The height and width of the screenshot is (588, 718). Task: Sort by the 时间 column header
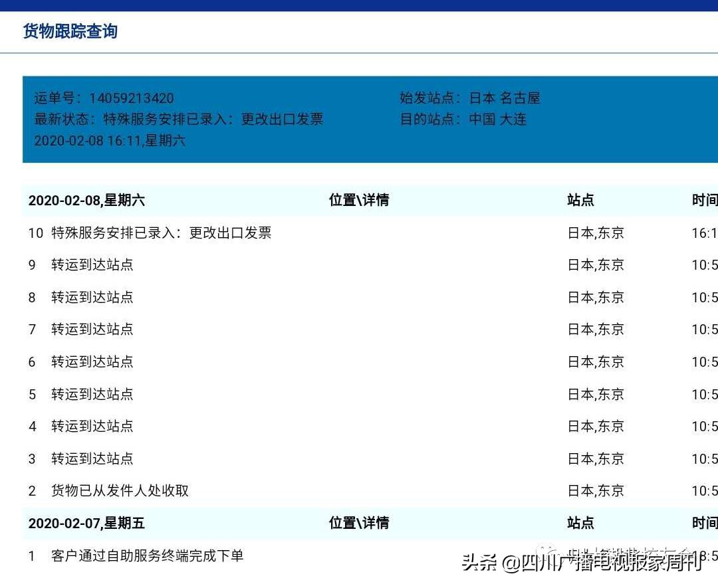pyautogui.click(x=707, y=199)
